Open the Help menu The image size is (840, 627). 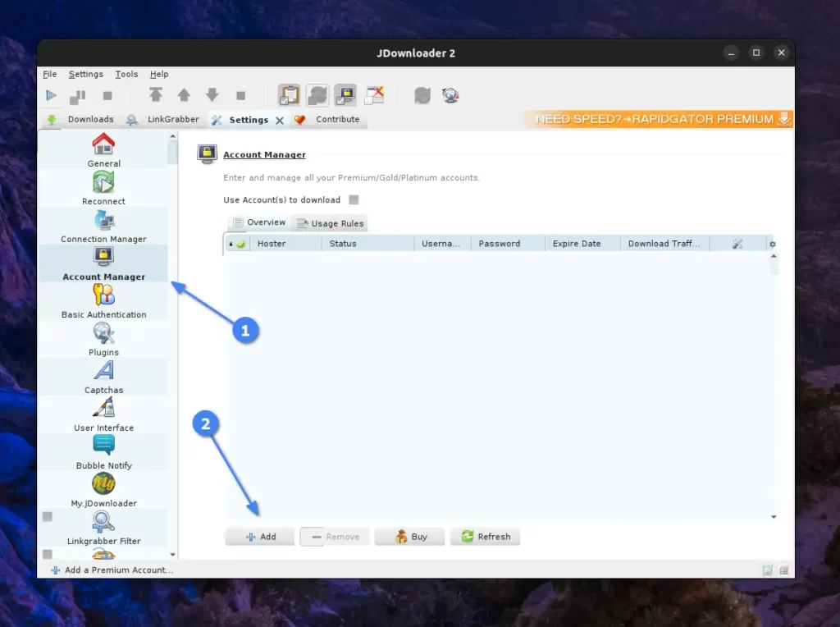point(159,74)
